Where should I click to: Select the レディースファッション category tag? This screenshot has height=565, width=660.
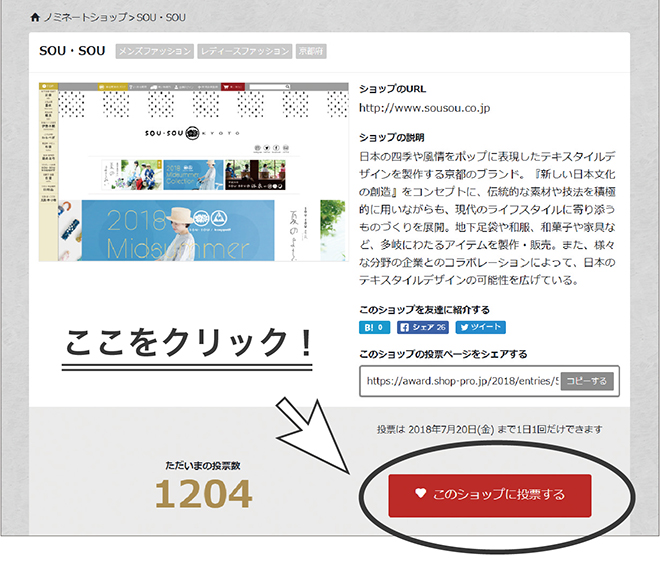click(x=245, y=51)
